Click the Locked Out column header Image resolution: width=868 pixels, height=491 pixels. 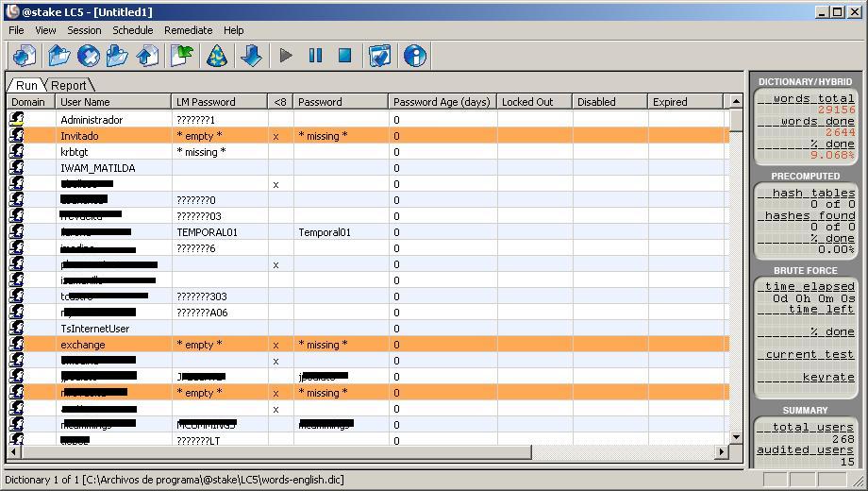tap(534, 102)
